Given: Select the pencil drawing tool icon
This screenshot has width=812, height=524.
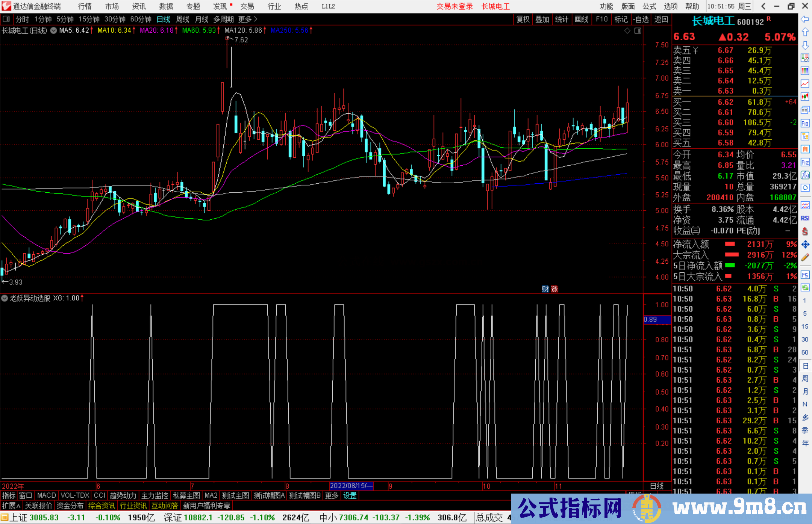Looking at the screenshot, I should click(x=805, y=257).
